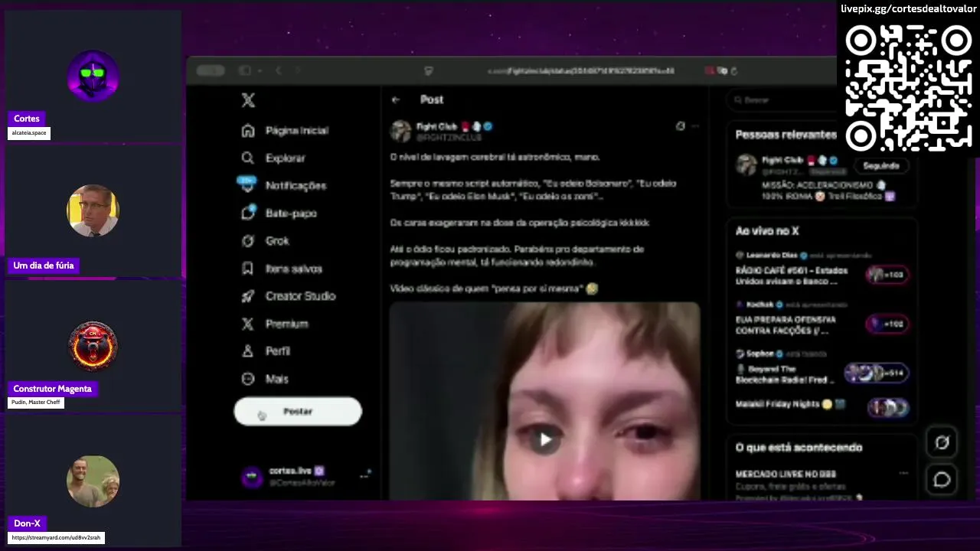Click the browser back arrow

point(279,70)
